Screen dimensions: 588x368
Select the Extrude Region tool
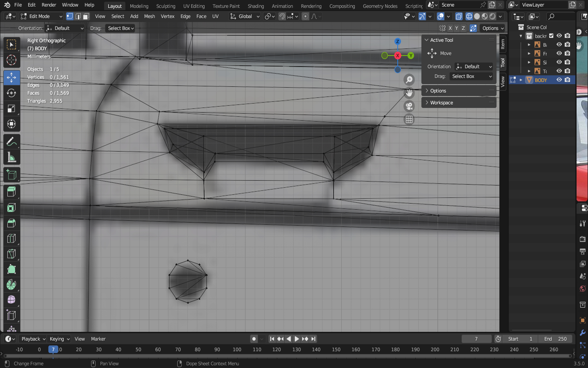point(11,191)
